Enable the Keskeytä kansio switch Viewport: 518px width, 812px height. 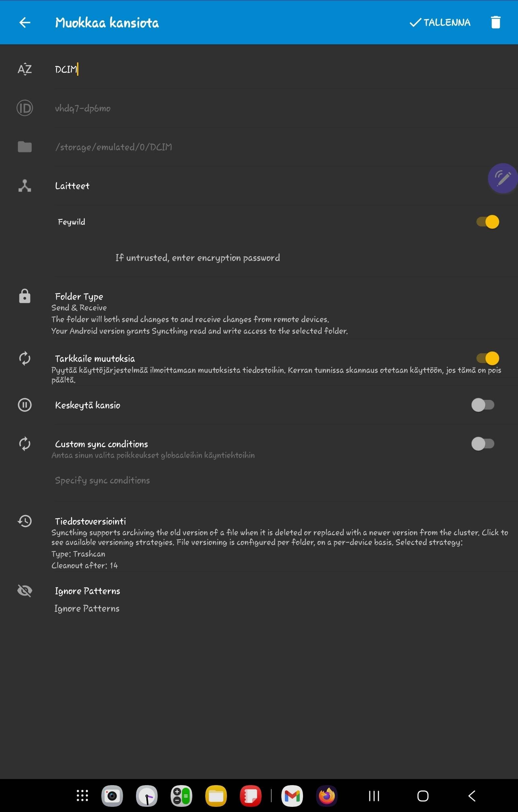pos(483,405)
